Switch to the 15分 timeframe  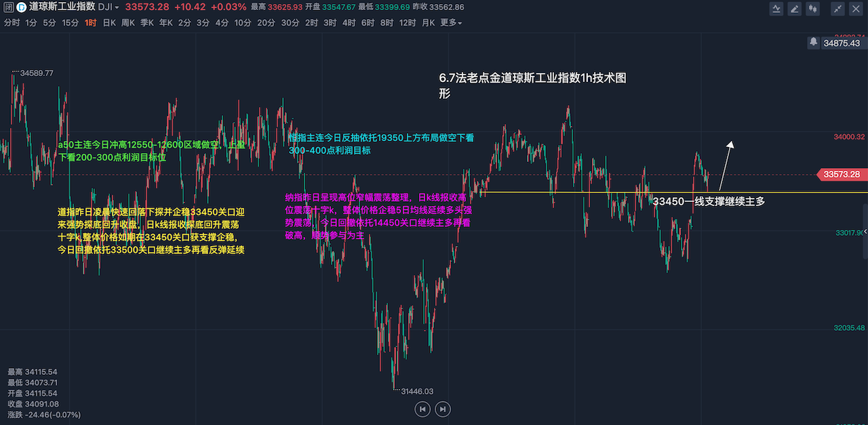70,22
